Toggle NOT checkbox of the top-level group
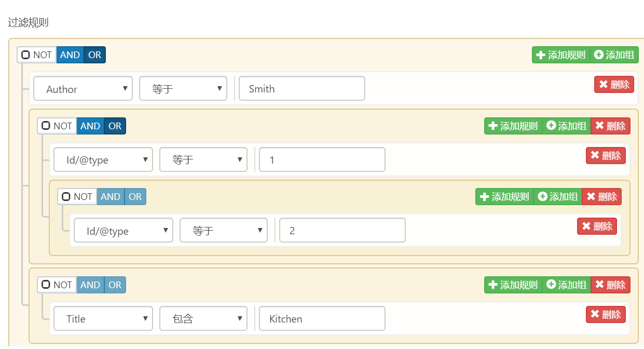This screenshot has width=644, height=349. [26, 55]
